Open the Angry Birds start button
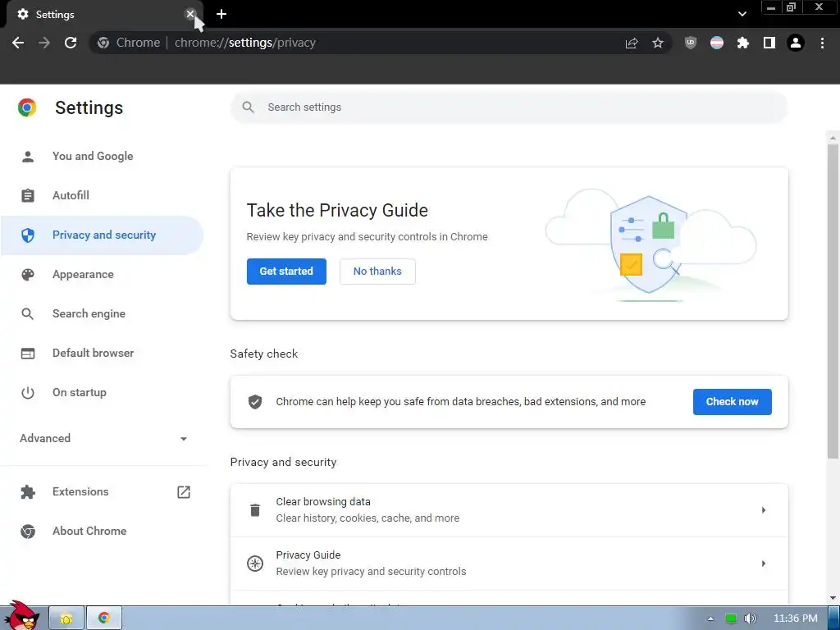 (21, 616)
